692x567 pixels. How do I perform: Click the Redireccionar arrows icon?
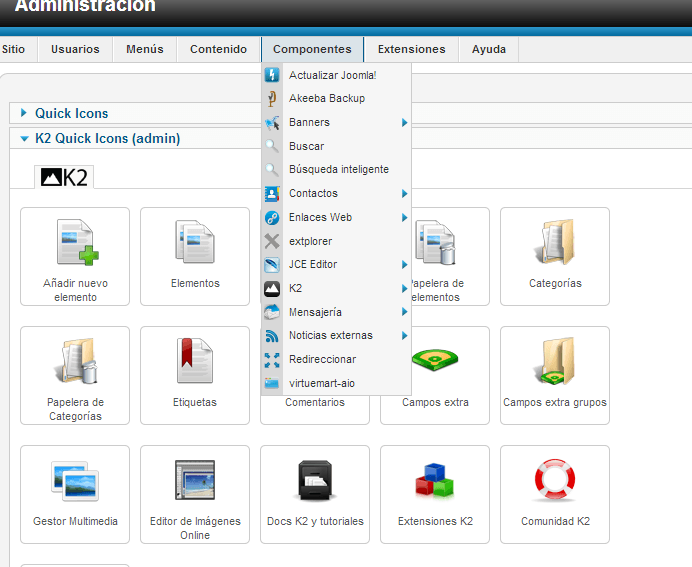[x=272, y=360]
